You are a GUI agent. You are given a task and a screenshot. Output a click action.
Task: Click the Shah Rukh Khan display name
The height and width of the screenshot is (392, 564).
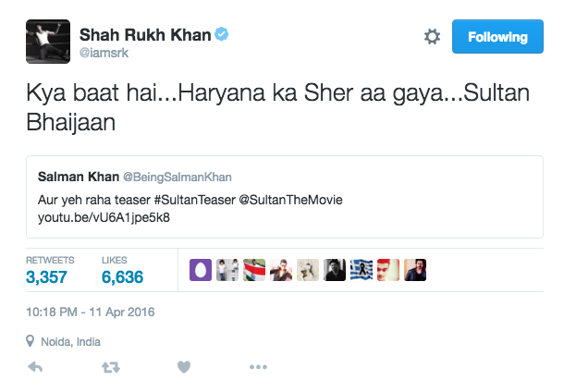144,35
